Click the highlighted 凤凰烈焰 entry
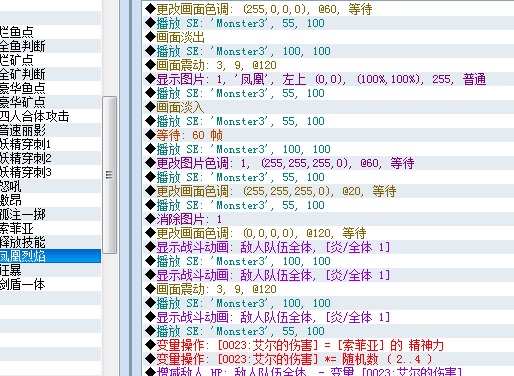Screen dimensions: 514x376 coord(50,256)
